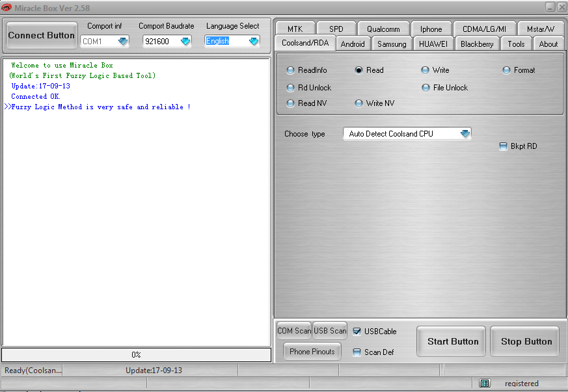Expand the Choose type dropdown arrow

[x=465, y=134]
